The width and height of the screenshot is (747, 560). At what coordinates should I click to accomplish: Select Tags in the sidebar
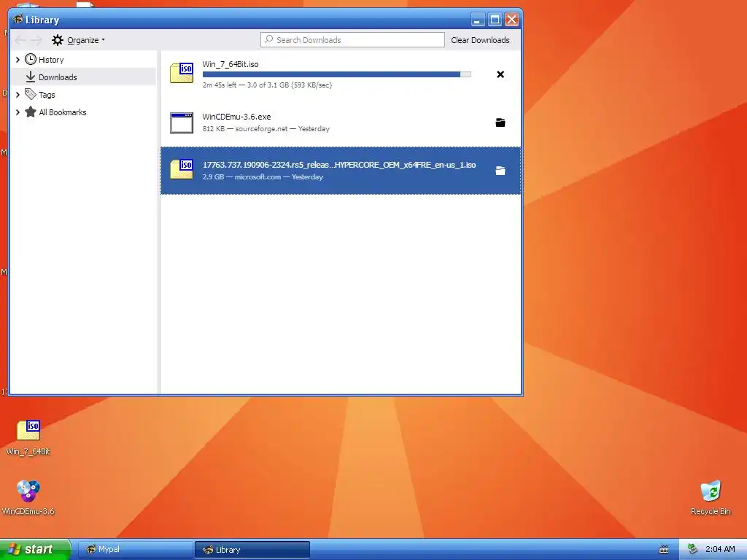tap(47, 95)
